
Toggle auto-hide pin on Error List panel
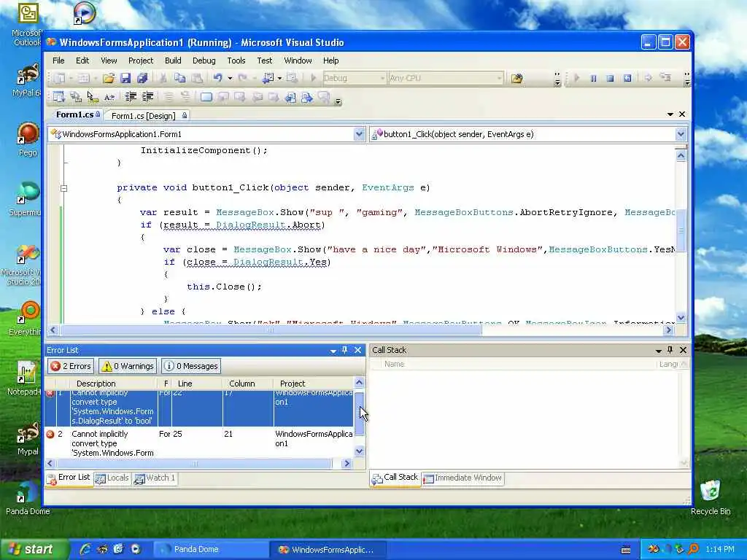click(x=345, y=350)
